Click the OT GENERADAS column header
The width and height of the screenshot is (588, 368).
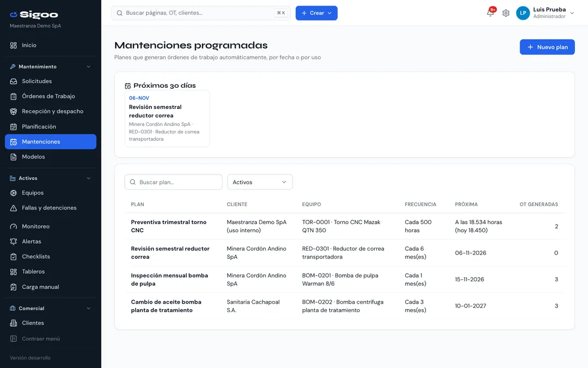(538, 204)
